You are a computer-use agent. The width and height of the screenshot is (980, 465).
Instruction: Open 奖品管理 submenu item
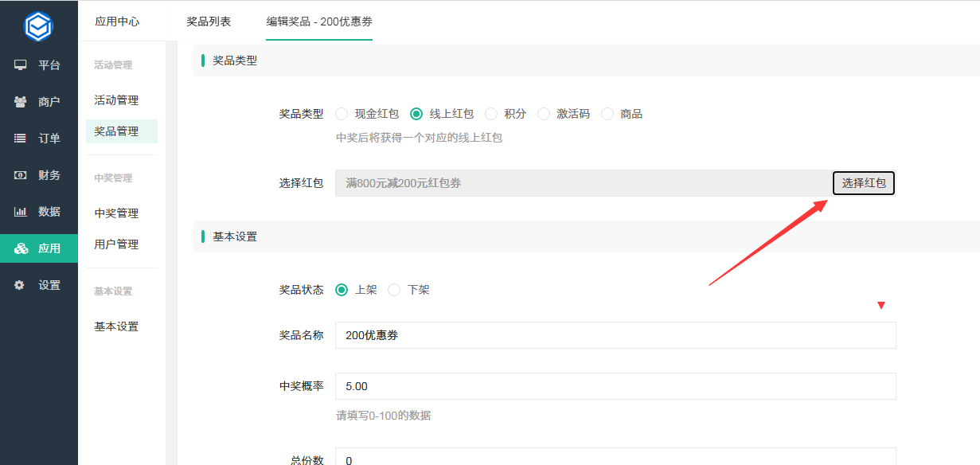coord(122,131)
